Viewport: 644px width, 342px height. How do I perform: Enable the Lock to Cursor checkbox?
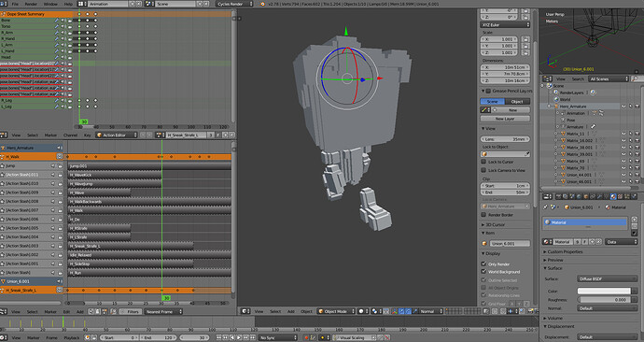click(x=483, y=162)
